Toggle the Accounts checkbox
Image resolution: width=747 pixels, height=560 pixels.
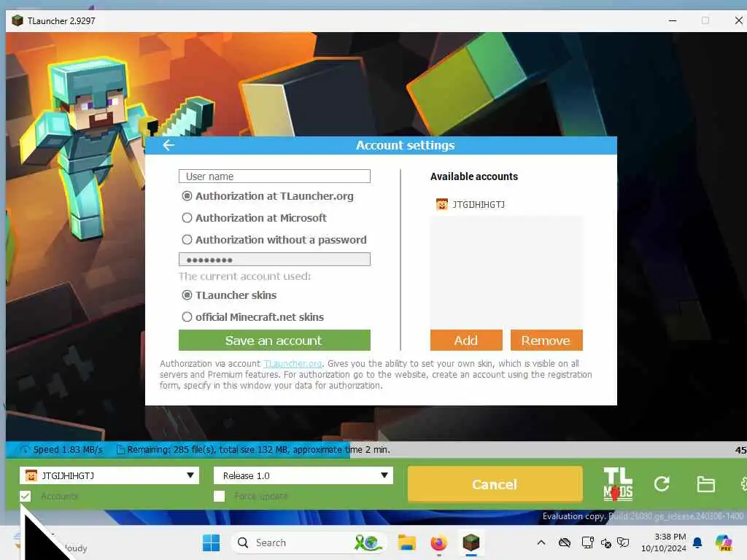(x=26, y=496)
